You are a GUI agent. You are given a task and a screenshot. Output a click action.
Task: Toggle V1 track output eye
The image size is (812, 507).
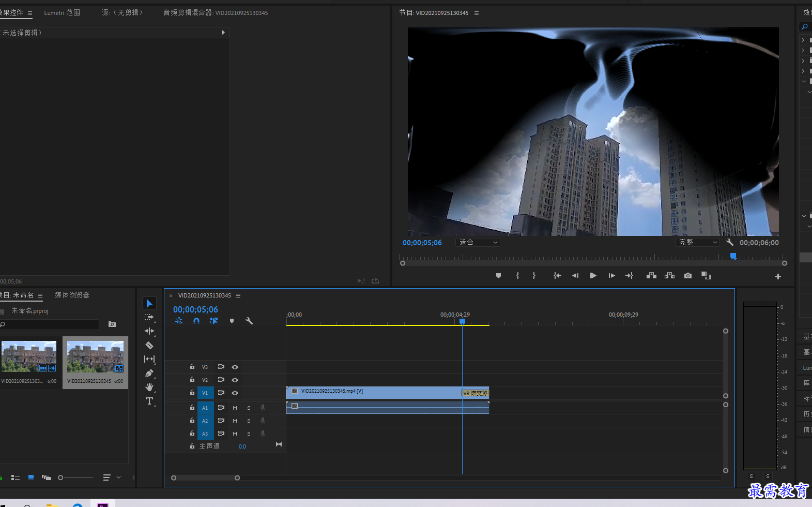click(x=235, y=393)
